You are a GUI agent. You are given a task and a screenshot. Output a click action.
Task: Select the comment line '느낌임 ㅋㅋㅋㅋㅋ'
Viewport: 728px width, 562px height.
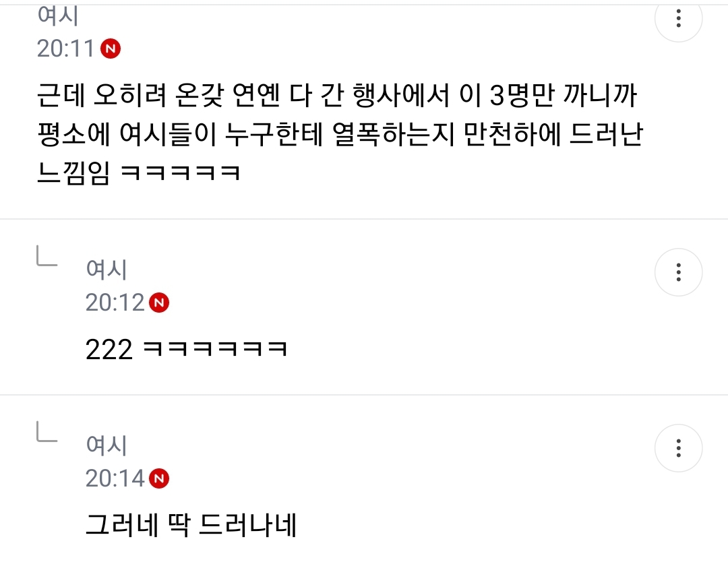click(139, 173)
